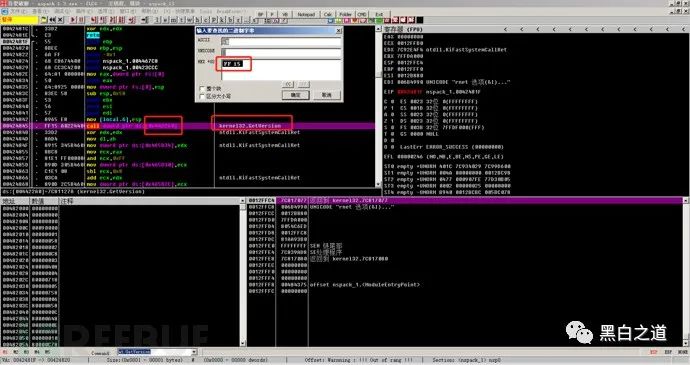Open the Threads 't' button
This screenshot has width=690, height=365.
181,20
